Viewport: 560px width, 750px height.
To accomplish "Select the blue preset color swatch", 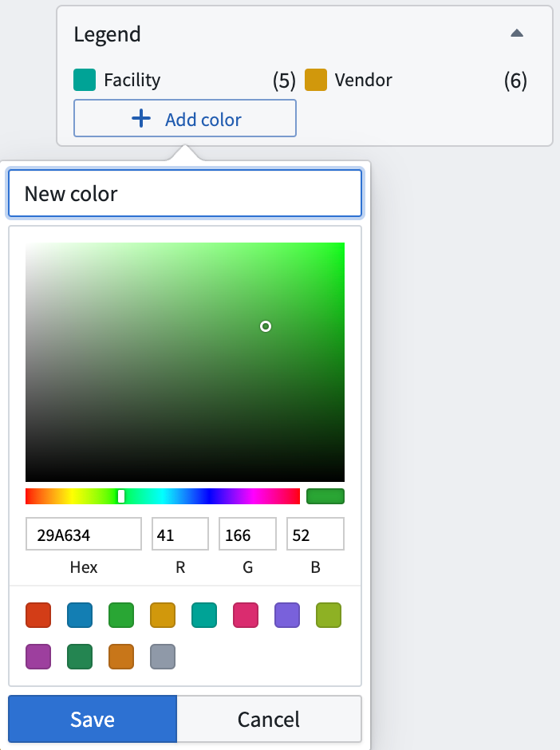I will (x=80, y=615).
